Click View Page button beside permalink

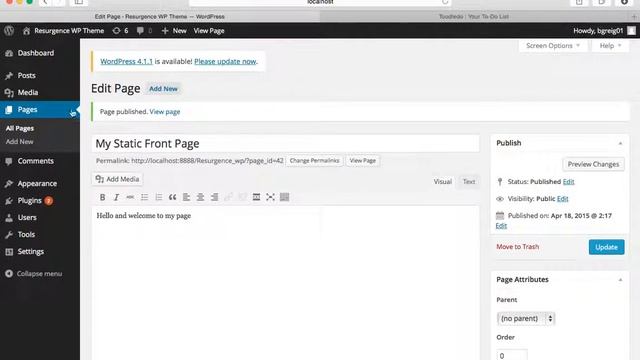pos(362,161)
